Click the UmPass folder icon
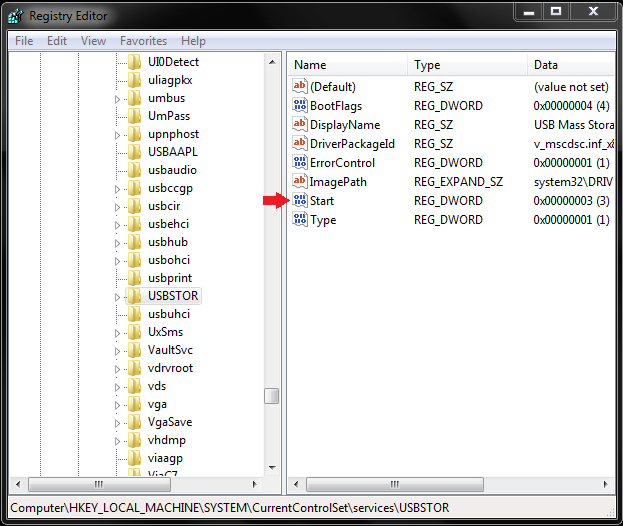This screenshot has height=526, width=623. pos(134,116)
